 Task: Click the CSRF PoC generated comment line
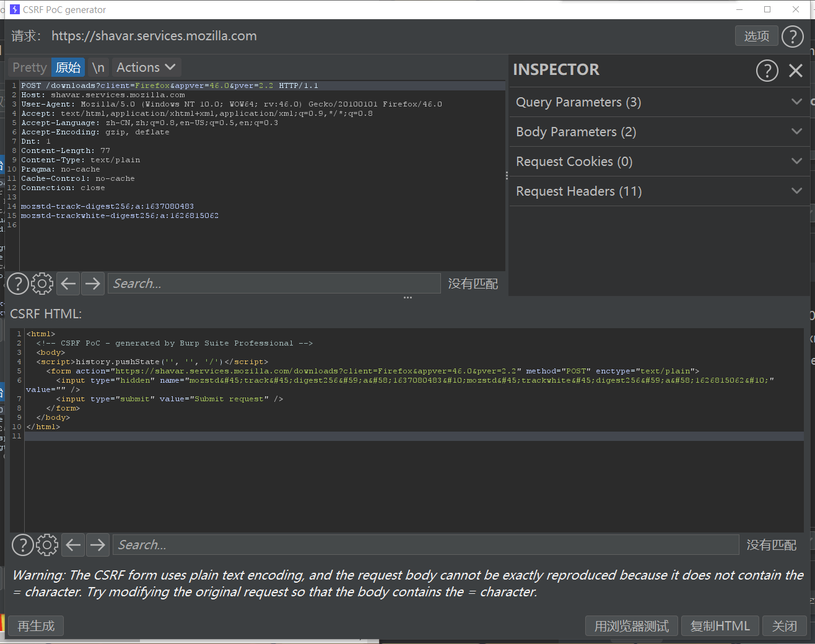pyautogui.click(x=175, y=343)
